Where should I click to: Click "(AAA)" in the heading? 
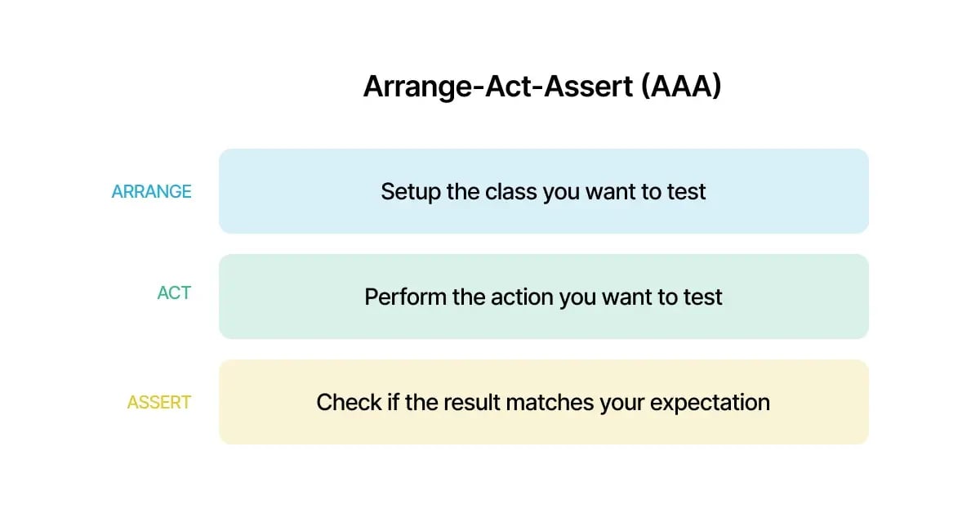[x=681, y=87]
